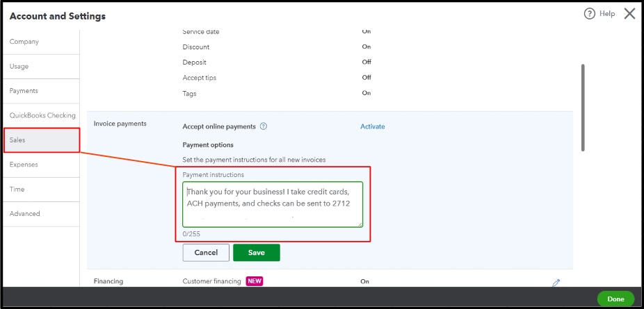The image size is (644, 309).
Task: Open the QuickBooks Checking tab
Action: (42, 115)
